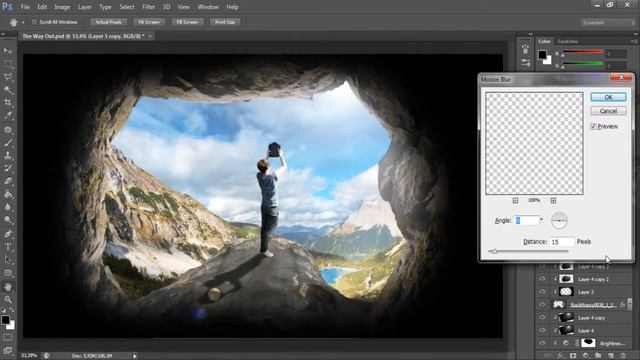Click Cancel in Motion Blur dialog
This screenshot has width=640, height=360.
[x=608, y=111]
